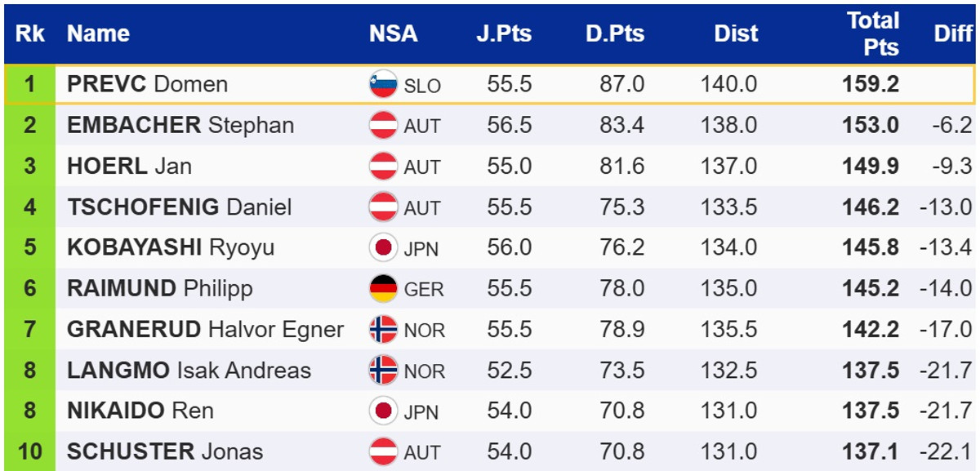
Task: Click Austria flag icon in Hoerl row
Action: coord(383,167)
